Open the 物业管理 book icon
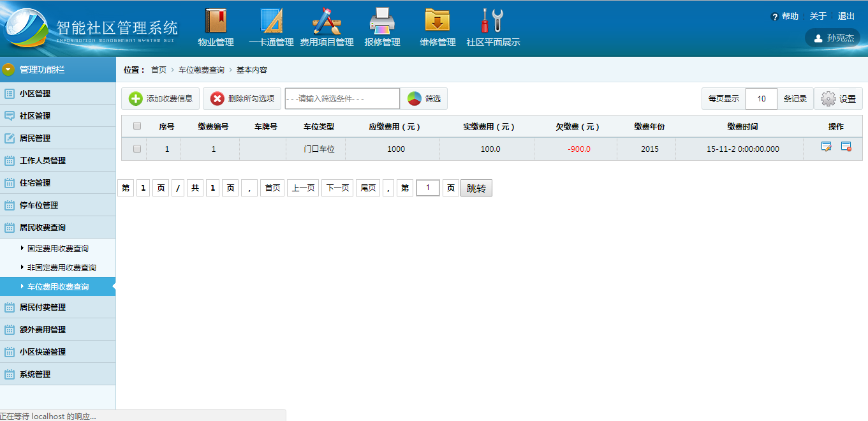 pos(216,20)
